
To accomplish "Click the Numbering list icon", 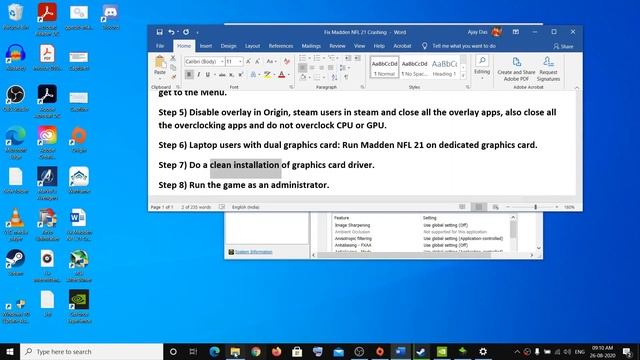I will [x=318, y=58].
